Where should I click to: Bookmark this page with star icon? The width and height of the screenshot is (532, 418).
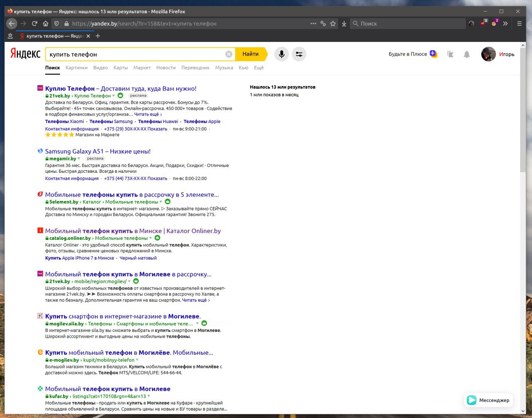pyautogui.click(x=333, y=24)
